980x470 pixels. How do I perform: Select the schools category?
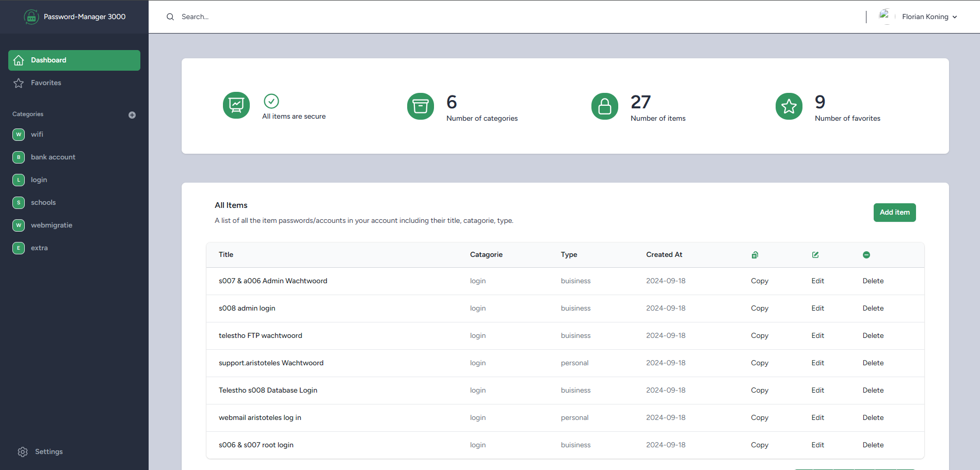point(43,203)
